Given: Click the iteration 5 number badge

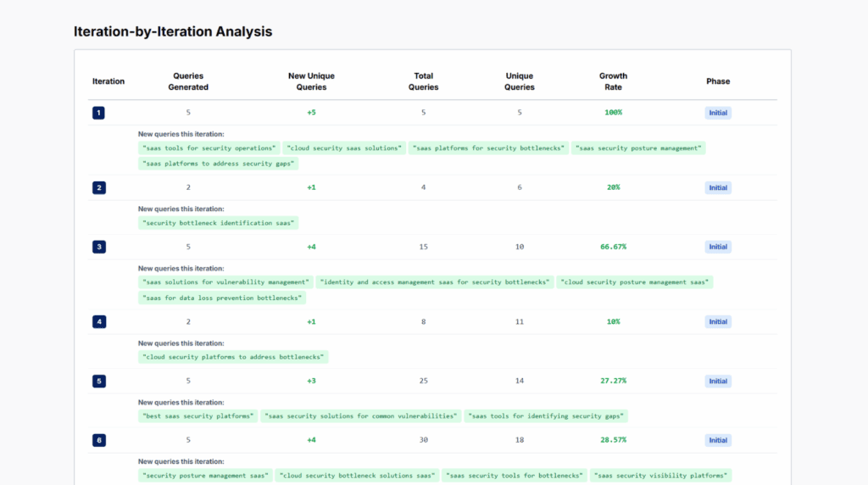Looking at the screenshot, I should pos(98,381).
